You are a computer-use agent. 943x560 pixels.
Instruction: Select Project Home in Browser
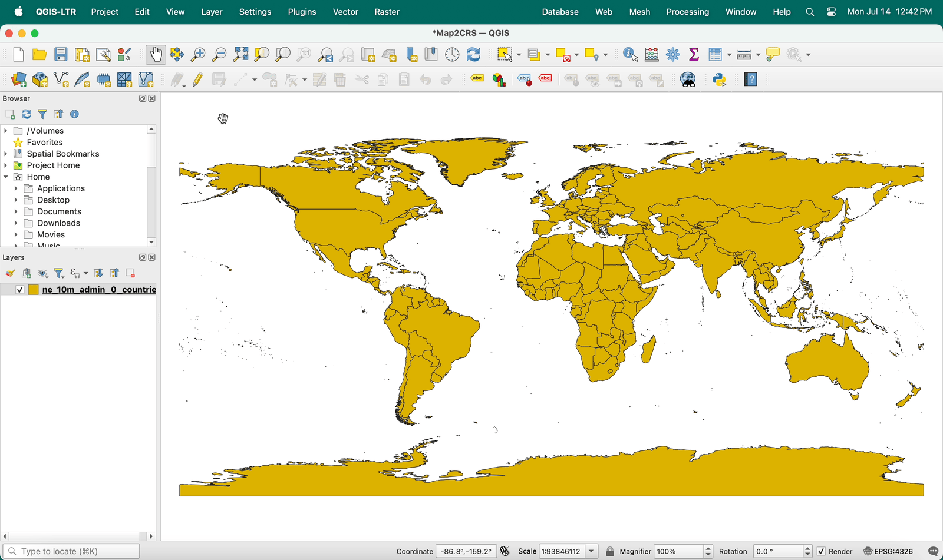[53, 165]
